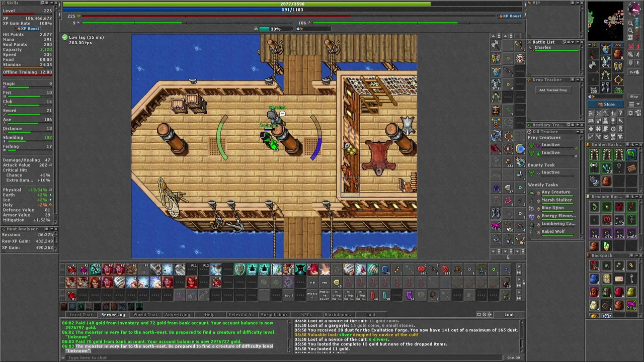
Task: Click the orange letter item in Golden Backpack
Action: (632, 167)
